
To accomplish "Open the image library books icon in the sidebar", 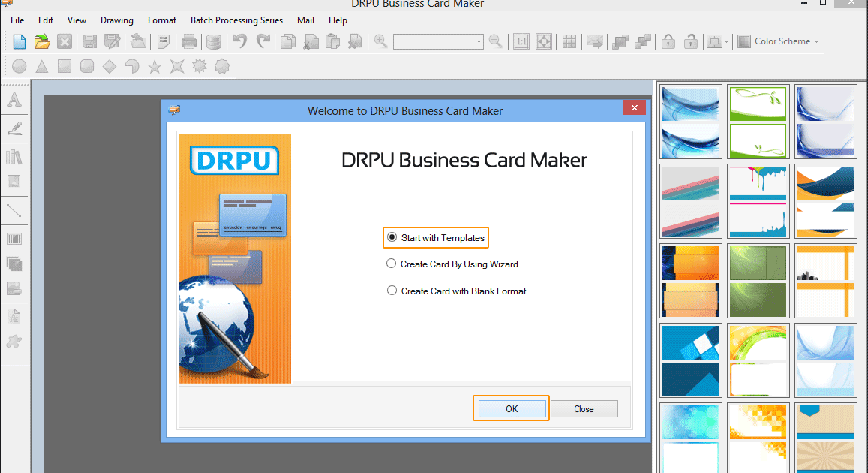I will [x=14, y=157].
